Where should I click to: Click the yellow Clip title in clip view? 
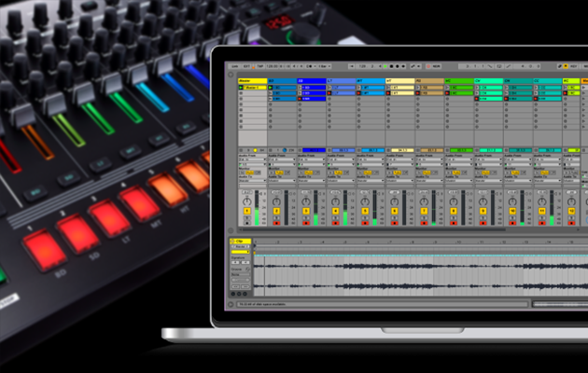pyautogui.click(x=241, y=242)
